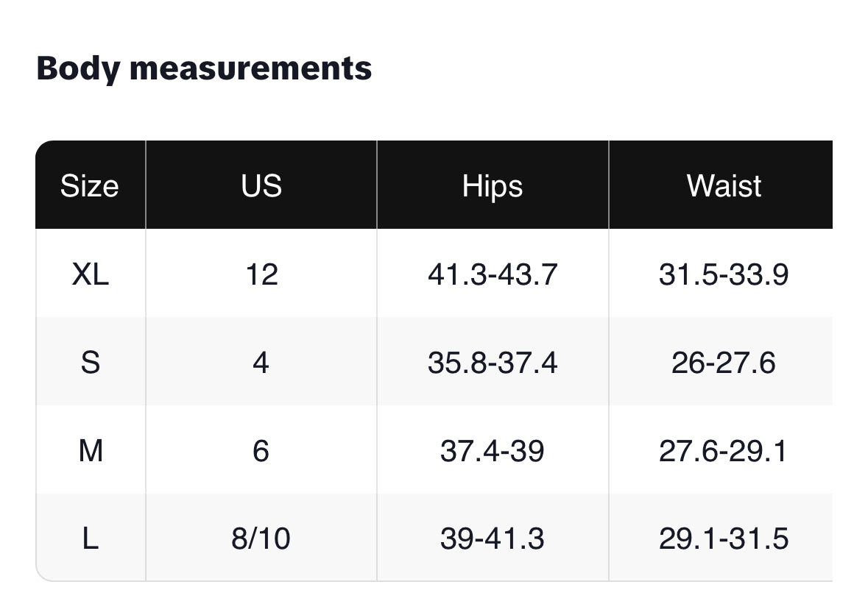
Task: Click US size 4 cell
Action: click(x=261, y=363)
